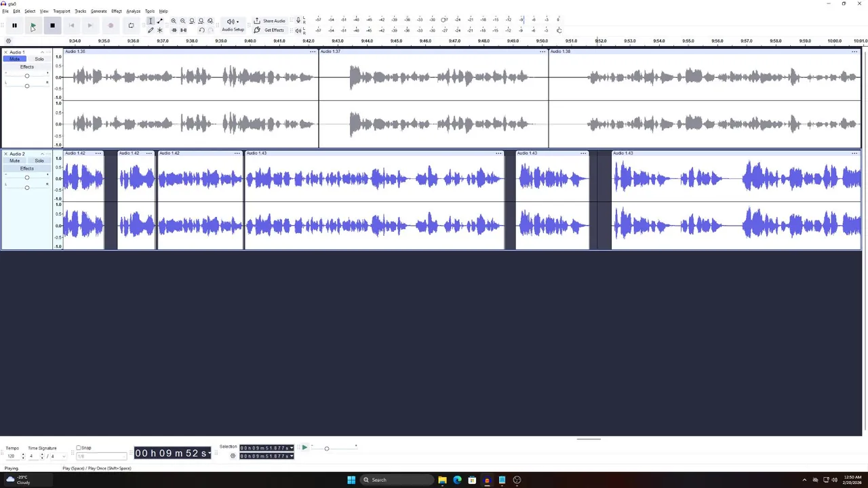Select the Multi-tool asterisk icon

[160, 30]
